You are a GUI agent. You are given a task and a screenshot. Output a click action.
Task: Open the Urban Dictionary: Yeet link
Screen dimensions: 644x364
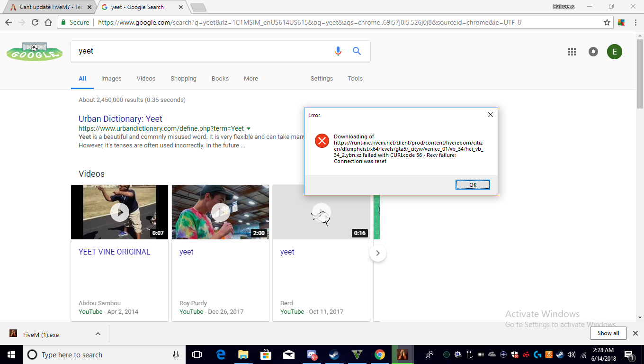[x=120, y=119]
